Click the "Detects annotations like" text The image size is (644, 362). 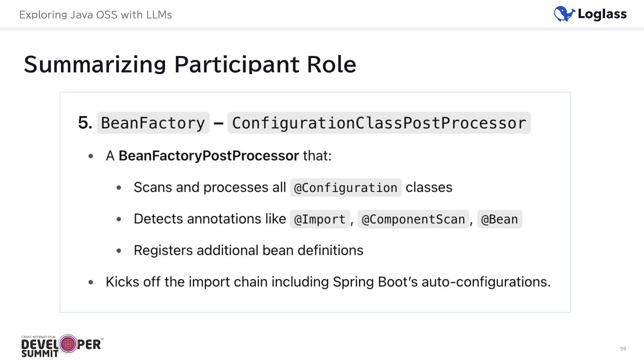point(210,219)
